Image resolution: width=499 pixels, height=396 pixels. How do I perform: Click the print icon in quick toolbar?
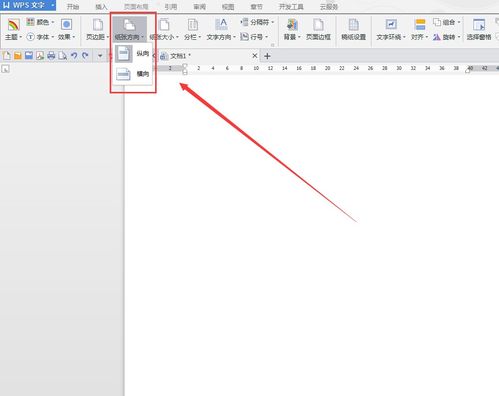tap(51, 56)
